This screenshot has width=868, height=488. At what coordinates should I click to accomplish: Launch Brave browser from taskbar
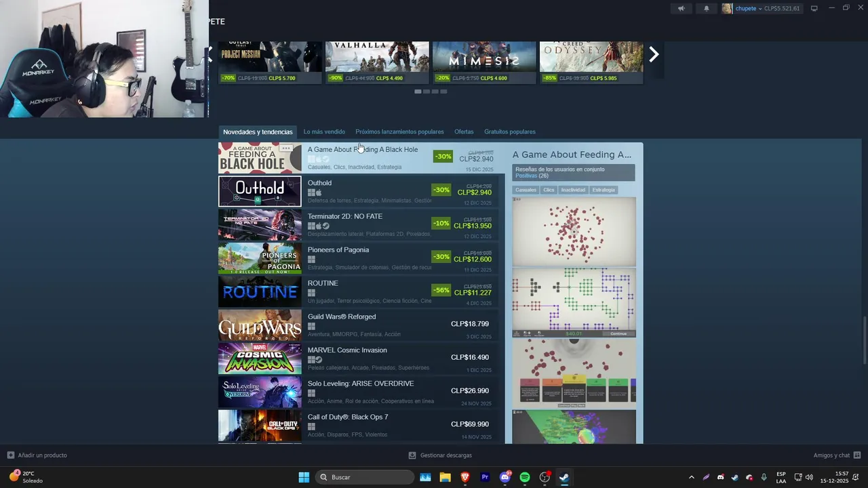(x=465, y=477)
